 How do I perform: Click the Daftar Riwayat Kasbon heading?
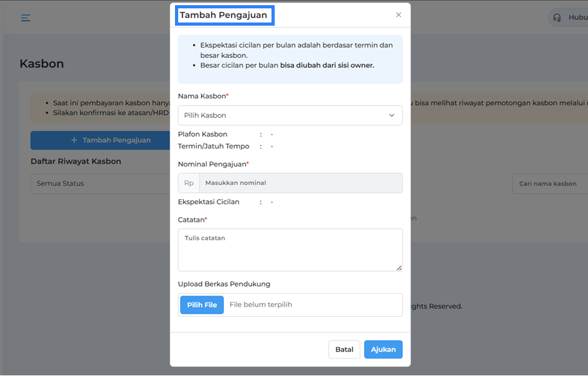coord(76,161)
